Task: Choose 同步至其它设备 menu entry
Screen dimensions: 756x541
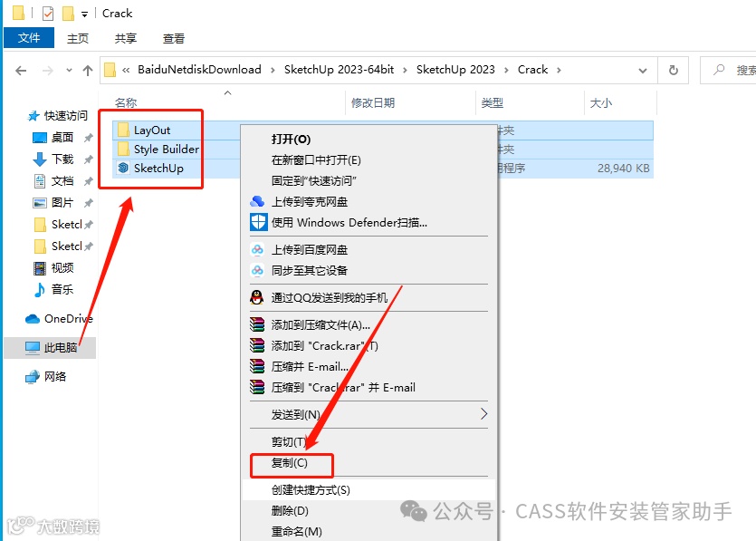Action: point(369,270)
